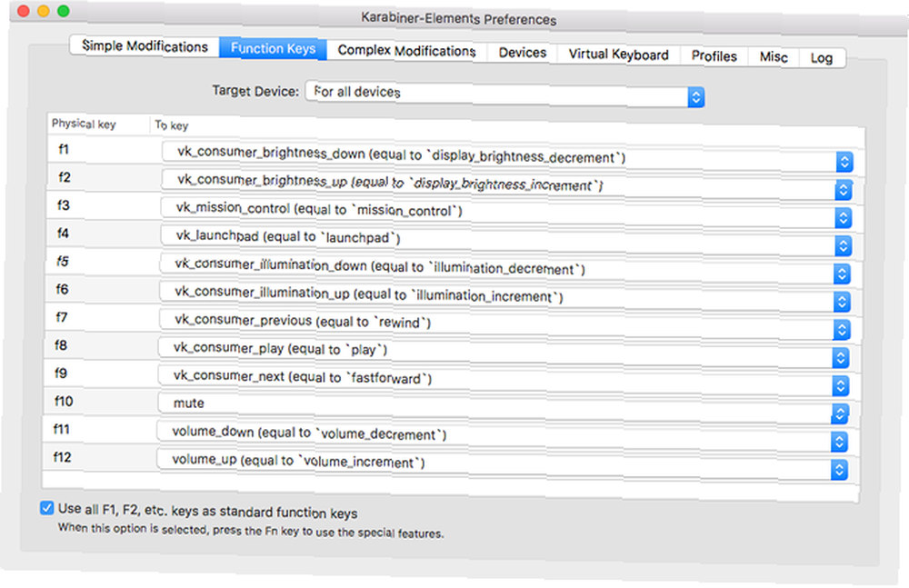Click the 'To key' column header
The height and width of the screenshot is (588, 909).
click(172, 125)
